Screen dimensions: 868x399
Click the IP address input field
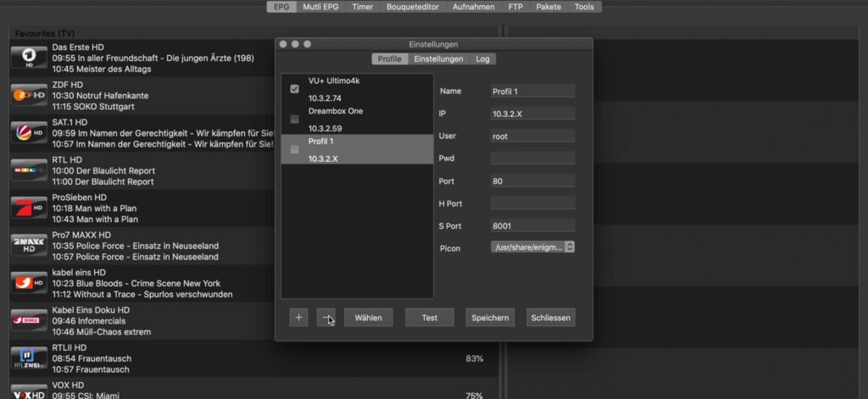point(532,114)
